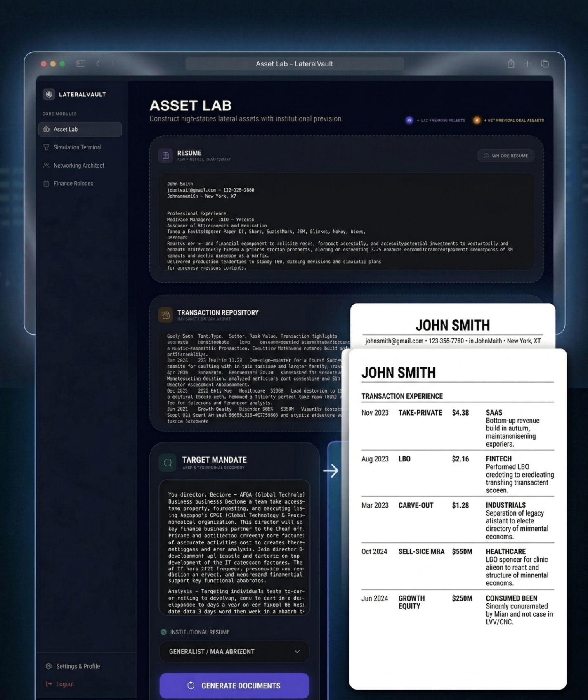The height and width of the screenshot is (700, 588).
Task: Click into the Target Mandate text box
Action: (x=234, y=547)
